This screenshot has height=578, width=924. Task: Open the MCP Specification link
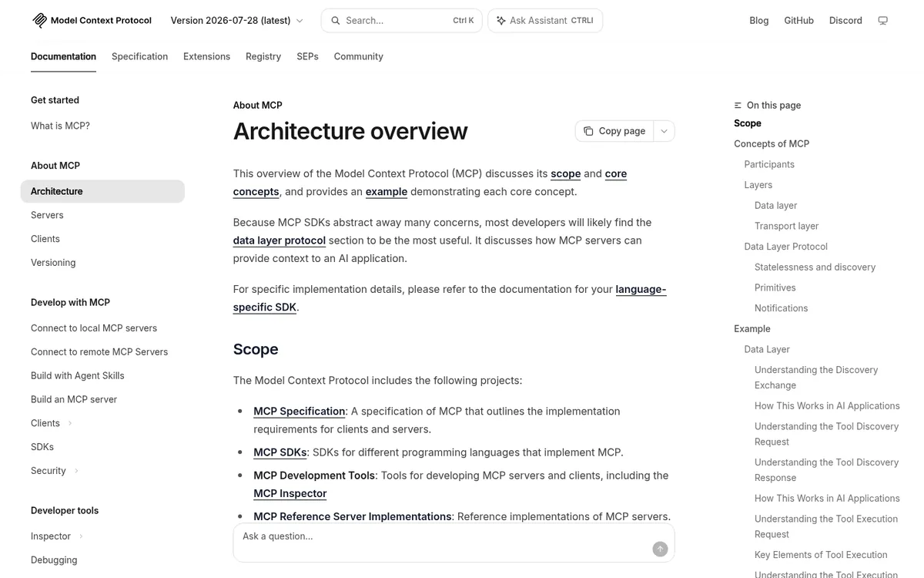tap(300, 412)
